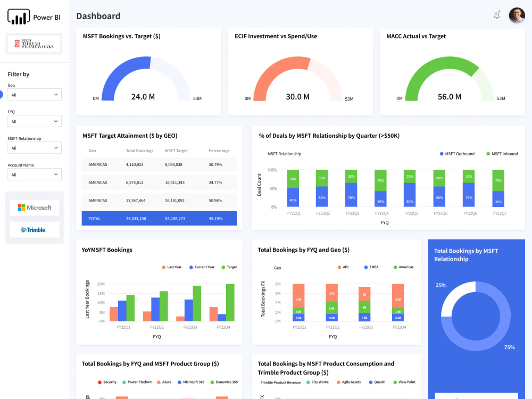Select the Trimble logo tile
The image size is (532, 399).
pyautogui.click(x=34, y=230)
